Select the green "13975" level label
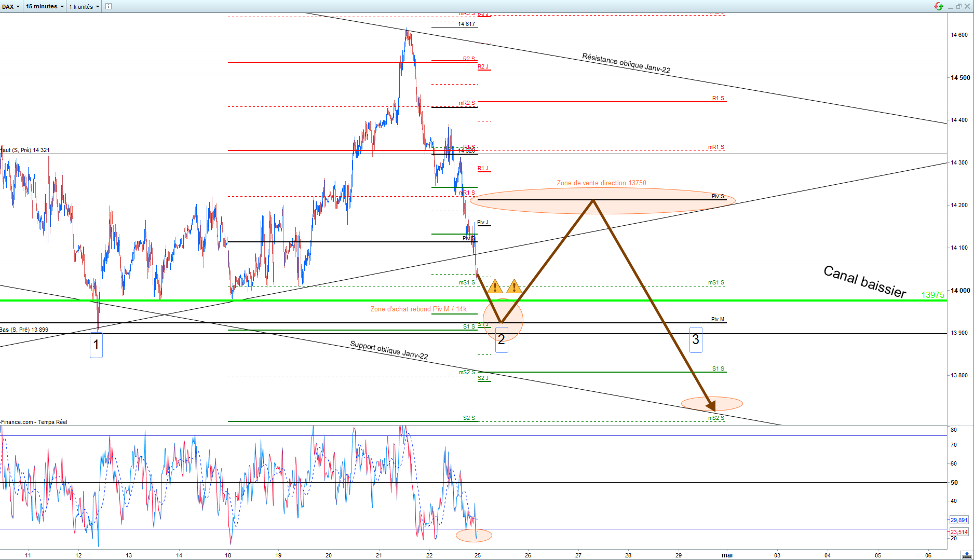The image size is (974, 560). pyautogui.click(x=932, y=295)
